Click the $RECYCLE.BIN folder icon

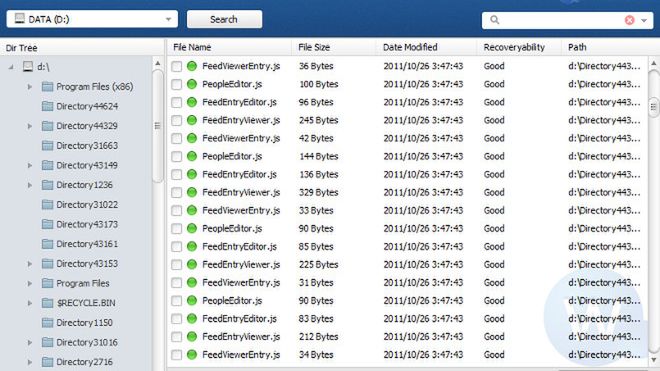click(x=48, y=303)
